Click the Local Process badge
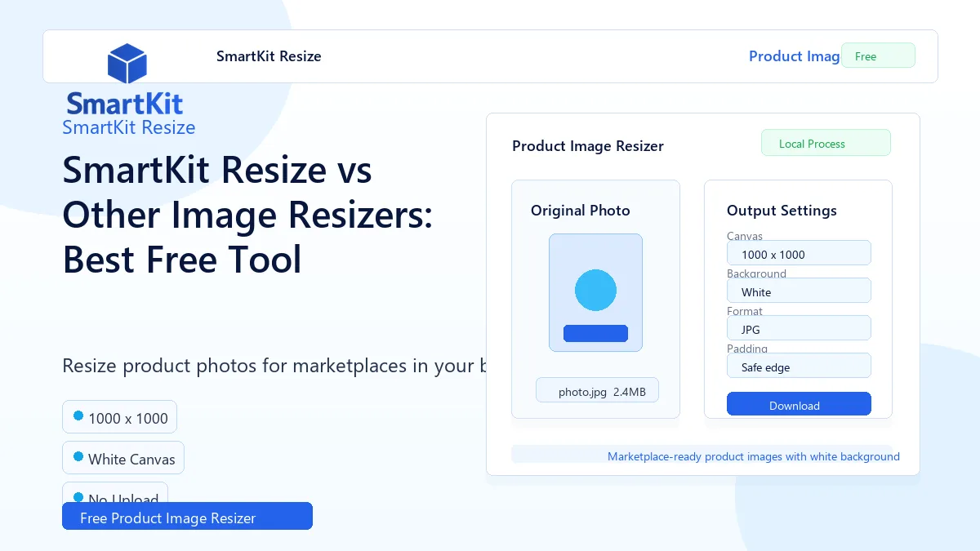 tap(826, 143)
